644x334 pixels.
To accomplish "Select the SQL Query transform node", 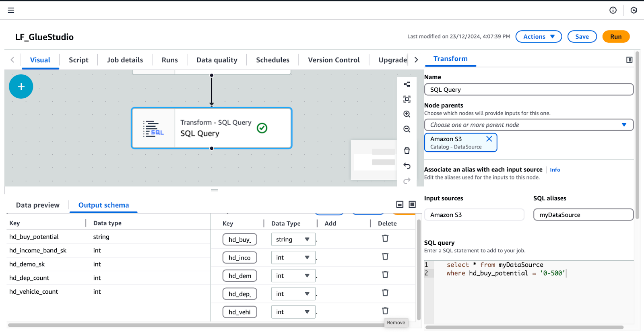I will (x=212, y=128).
